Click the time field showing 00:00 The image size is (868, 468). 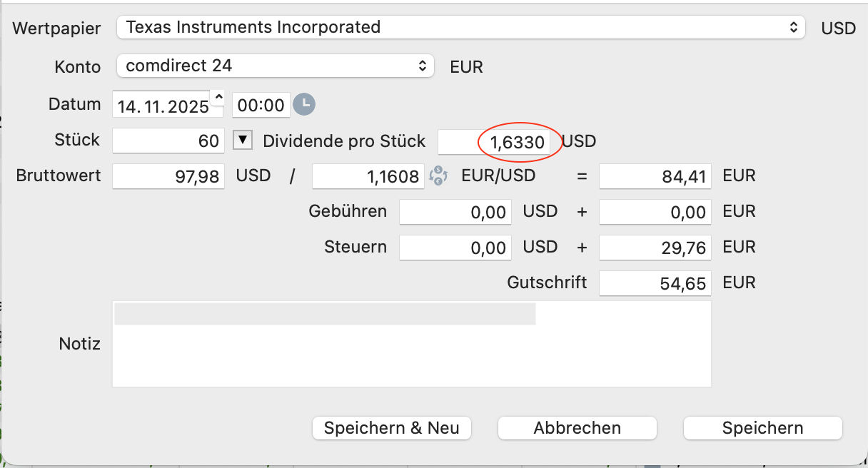tap(261, 106)
